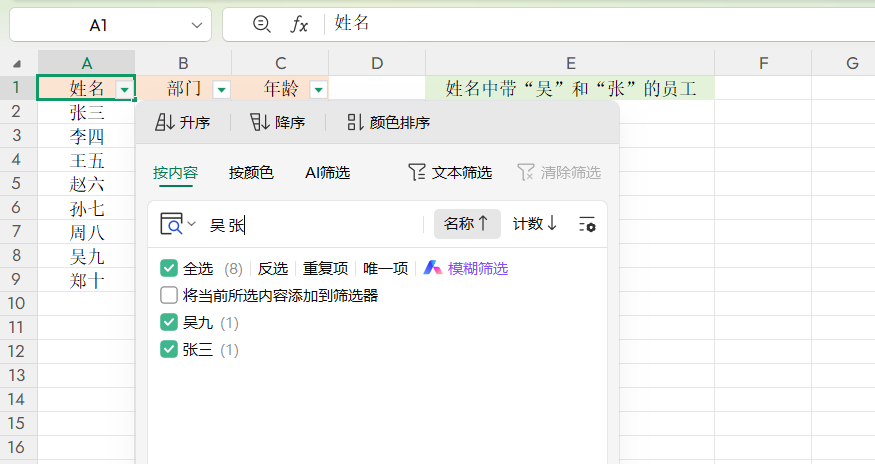875x464 pixels.
Task: Sort filter list by 计数
Action: coord(535,224)
